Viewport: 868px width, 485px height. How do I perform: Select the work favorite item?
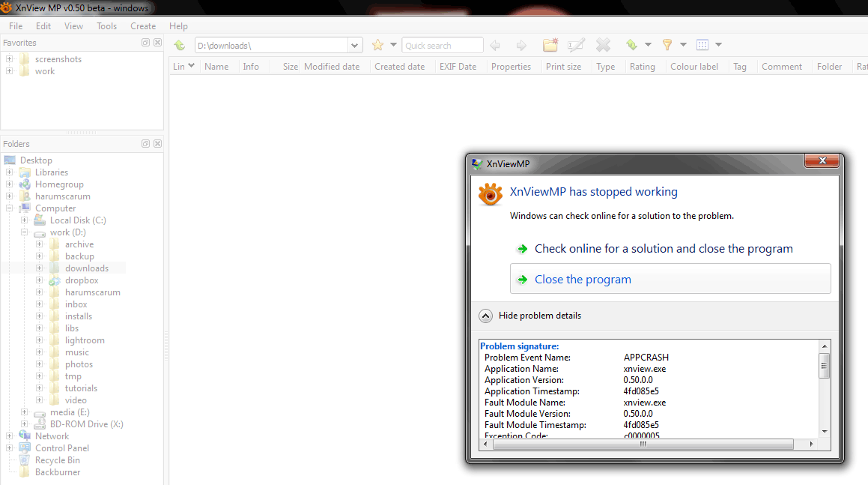coord(45,71)
